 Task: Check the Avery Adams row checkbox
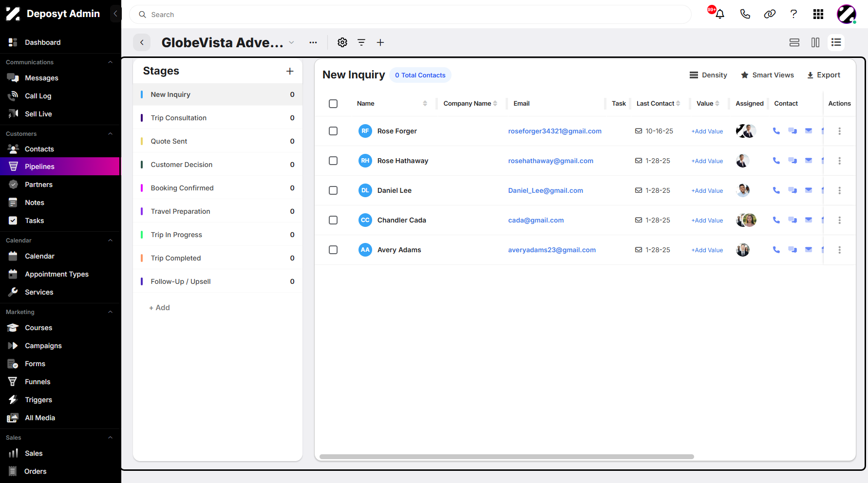(x=333, y=250)
